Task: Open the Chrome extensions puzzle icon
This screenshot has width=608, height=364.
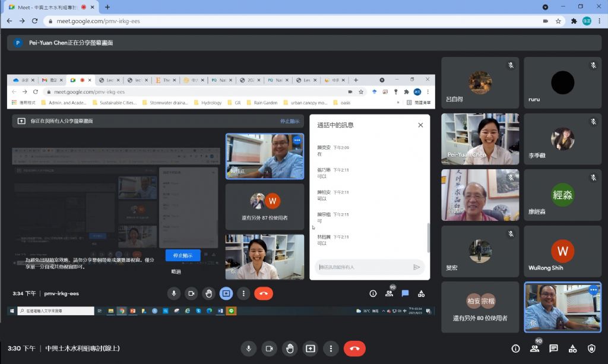Action: pos(574,21)
